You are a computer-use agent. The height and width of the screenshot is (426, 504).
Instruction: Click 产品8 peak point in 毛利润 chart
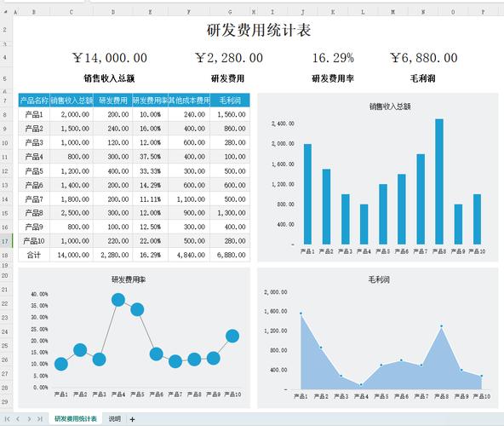point(441,326)
